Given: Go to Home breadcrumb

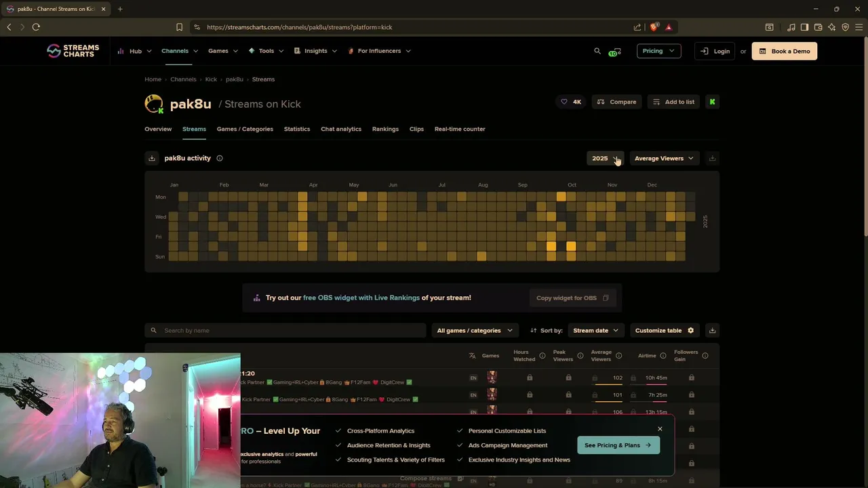Looking at the screenshot, I should click(153, 79).
